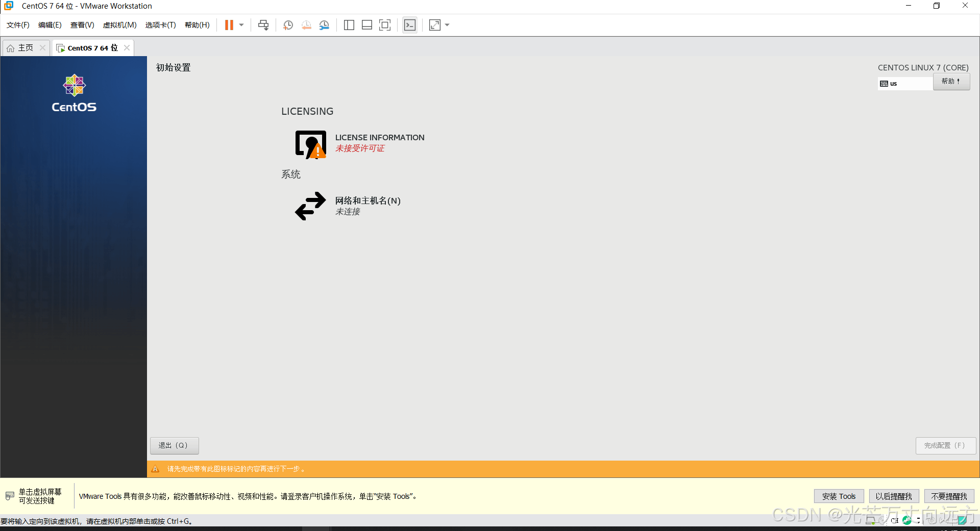Click the 不要提醒我 button
Viewport: 980px width, 531px height.
click(x=949, y=496)
